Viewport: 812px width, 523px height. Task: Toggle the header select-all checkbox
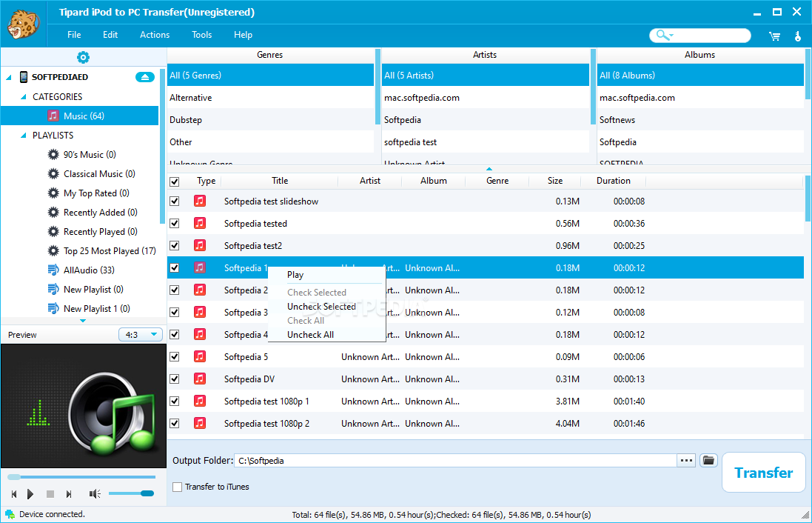click(x=175, y=181)
